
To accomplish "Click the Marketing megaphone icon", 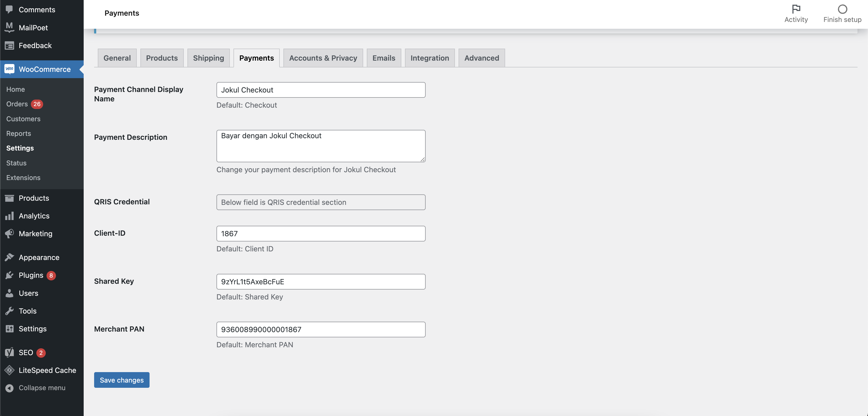I will [9, 233].
